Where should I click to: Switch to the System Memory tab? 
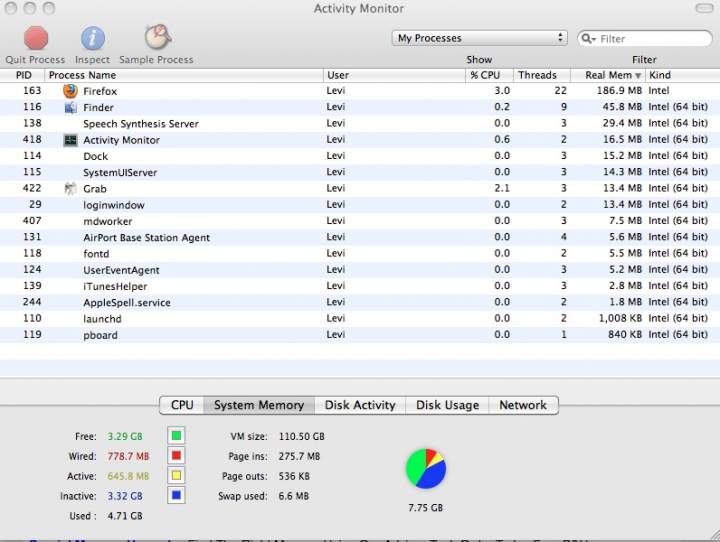[259, 405]
